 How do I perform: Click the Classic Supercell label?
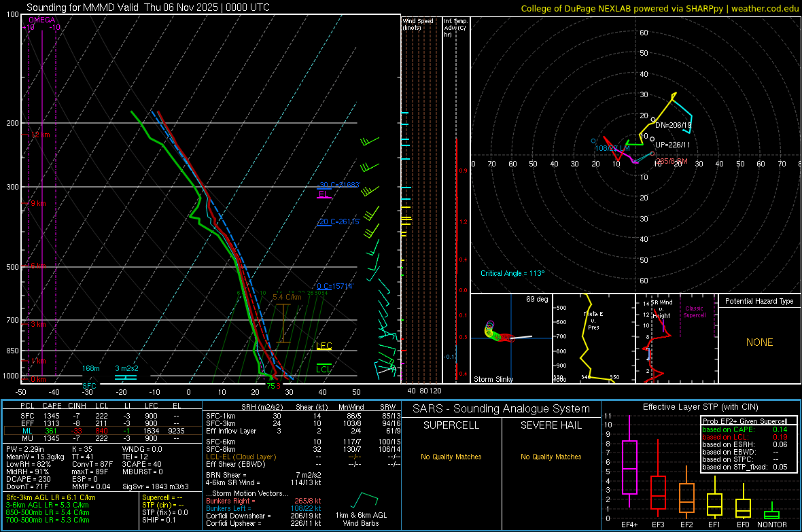(694, 312)
